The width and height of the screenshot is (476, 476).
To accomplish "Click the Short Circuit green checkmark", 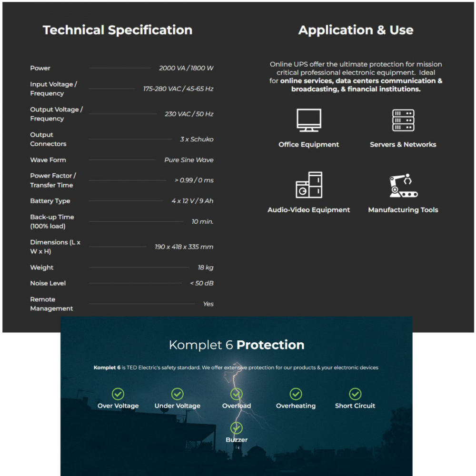I will pos(355,394).
